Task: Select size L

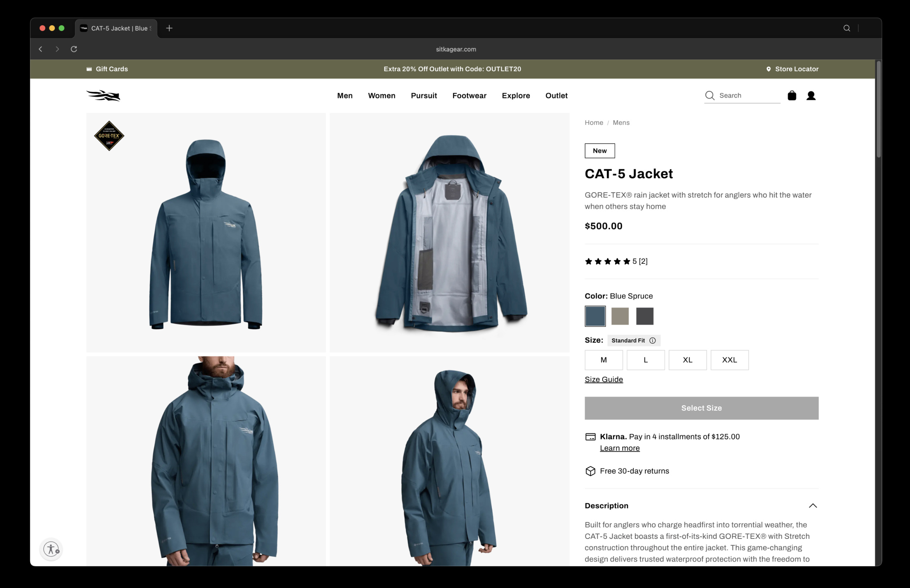Action: pyautogui.click(x=645, y=360)
